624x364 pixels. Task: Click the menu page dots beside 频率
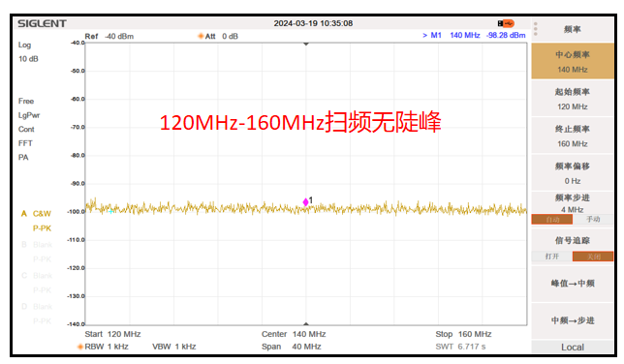point(536,29)
